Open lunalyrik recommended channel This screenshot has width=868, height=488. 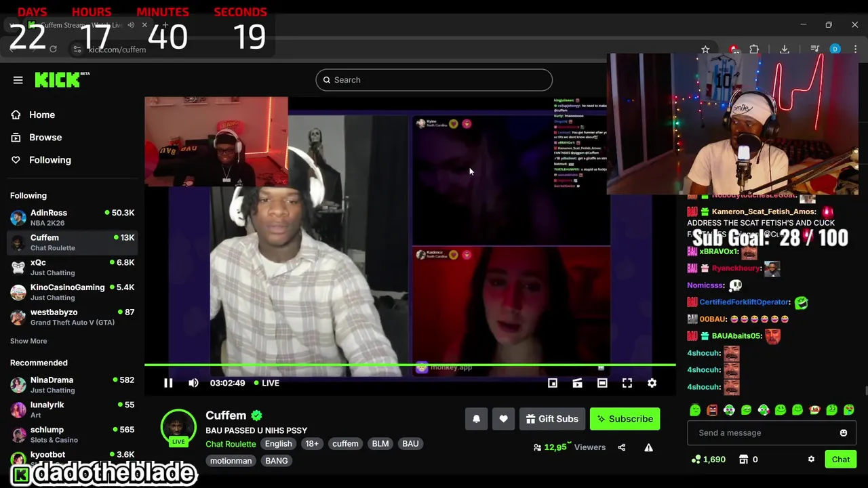[71, 410]
